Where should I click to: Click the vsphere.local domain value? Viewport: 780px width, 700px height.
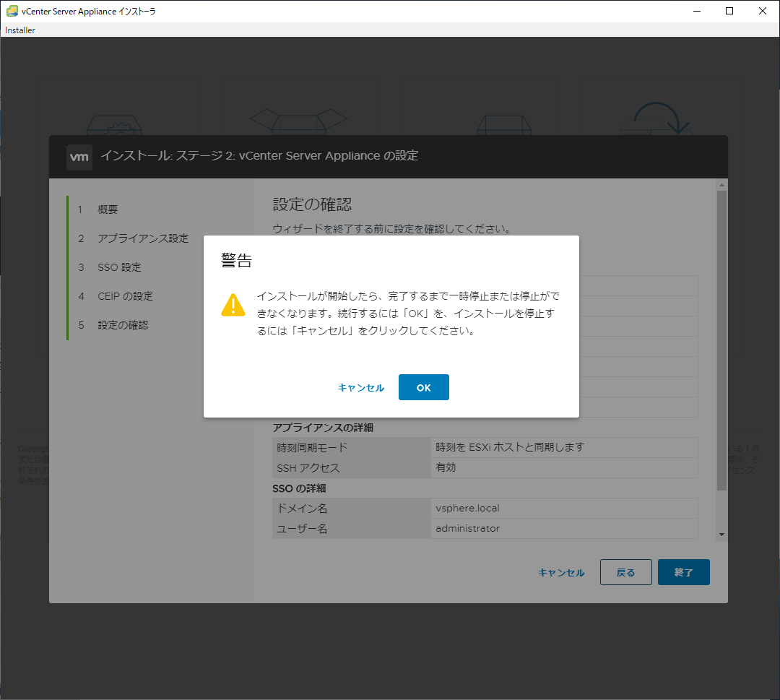coord(467,508)
